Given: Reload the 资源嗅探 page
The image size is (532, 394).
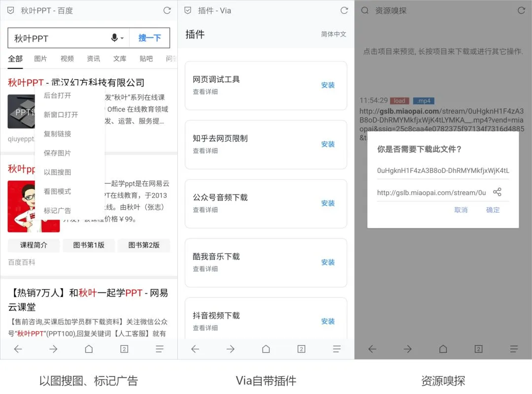Looking at the screenshot, I should (521, 10).
